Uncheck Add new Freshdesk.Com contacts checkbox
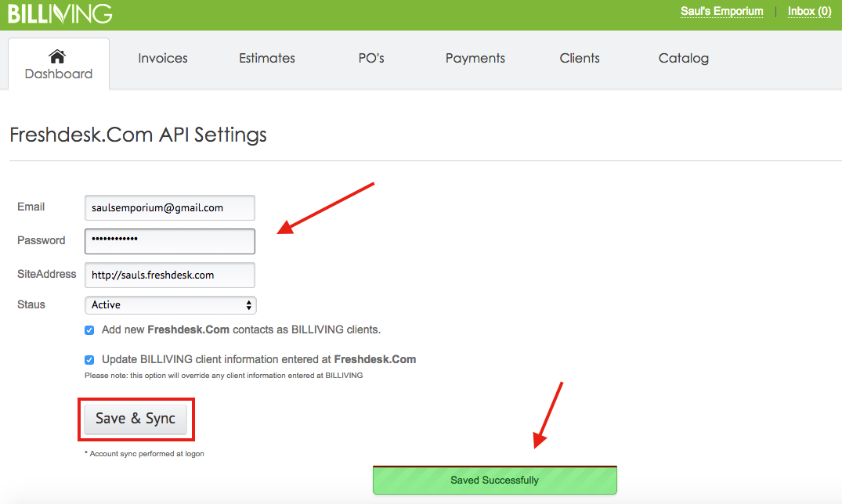Image resolution: width=842 pixels, height=504 pixels. pyautogui.click(x=89, y=330)
